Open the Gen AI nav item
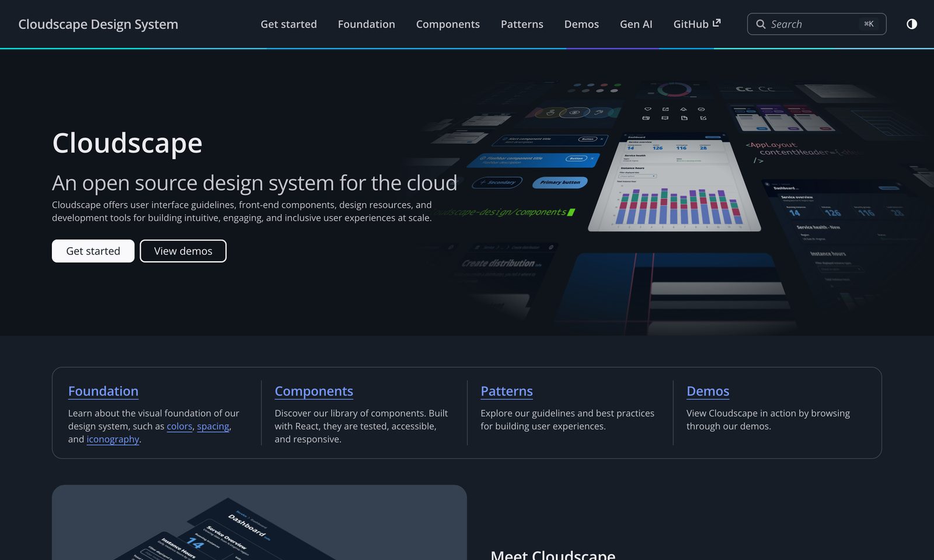 point(636,24)
